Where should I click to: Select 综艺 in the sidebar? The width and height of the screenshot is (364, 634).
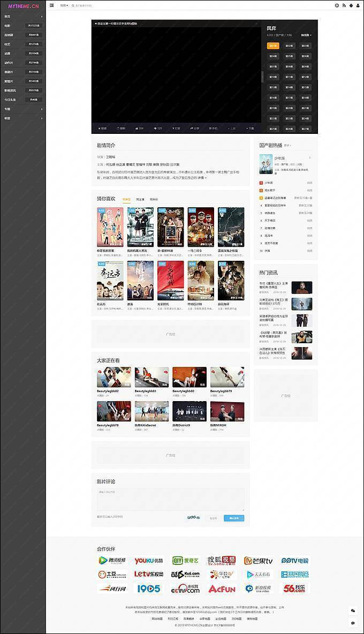pyautogui.click(x=23, y=44)
